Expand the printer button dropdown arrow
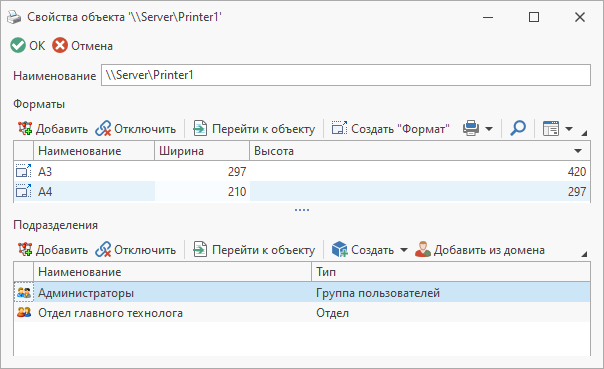The image size is (604, 369). [x=489, y=129]
